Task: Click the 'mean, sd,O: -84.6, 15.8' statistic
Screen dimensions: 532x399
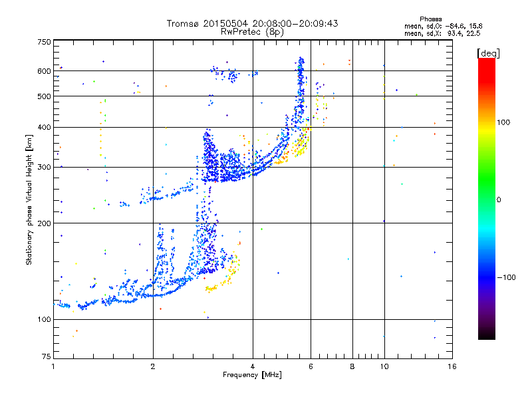Action: click(443, 26)
